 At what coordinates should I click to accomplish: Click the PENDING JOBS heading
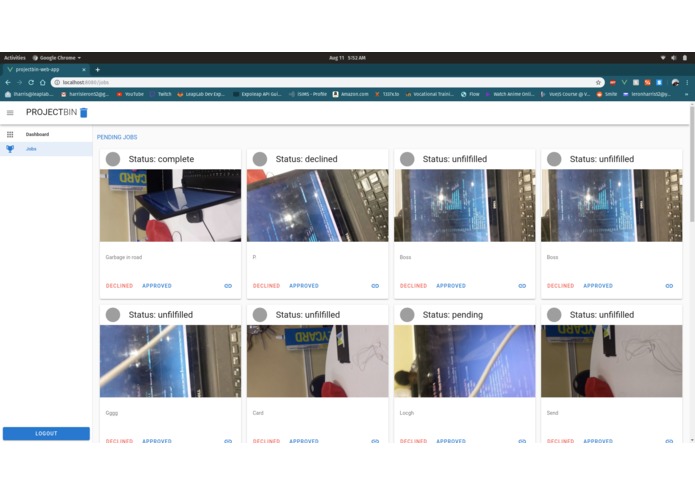pyautogui.click(x=117, y=137)
